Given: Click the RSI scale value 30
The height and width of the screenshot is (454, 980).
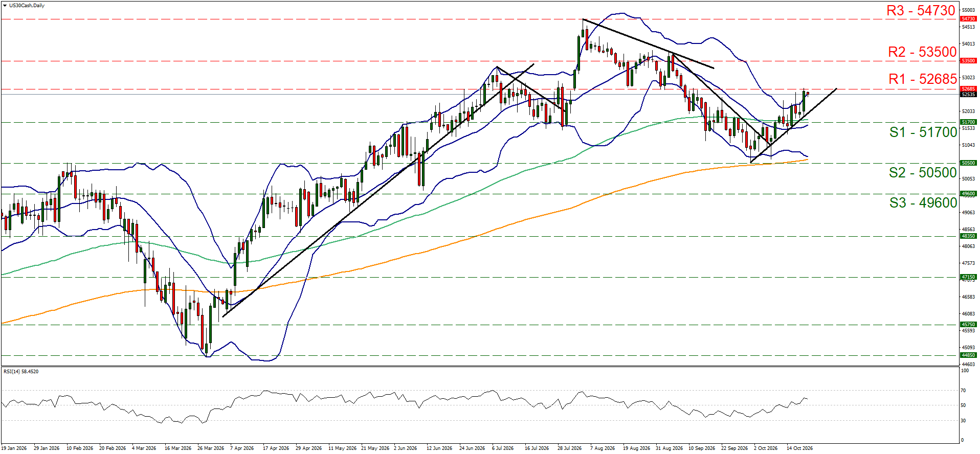Looking at the screenshot, I should (x=963, y=421).
